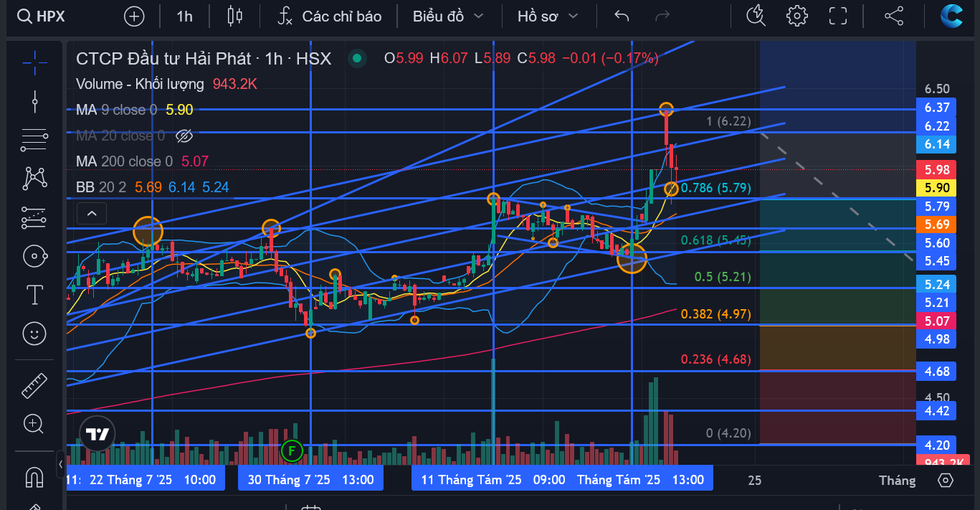Click the 6.22 price label

tap(936, 126)
